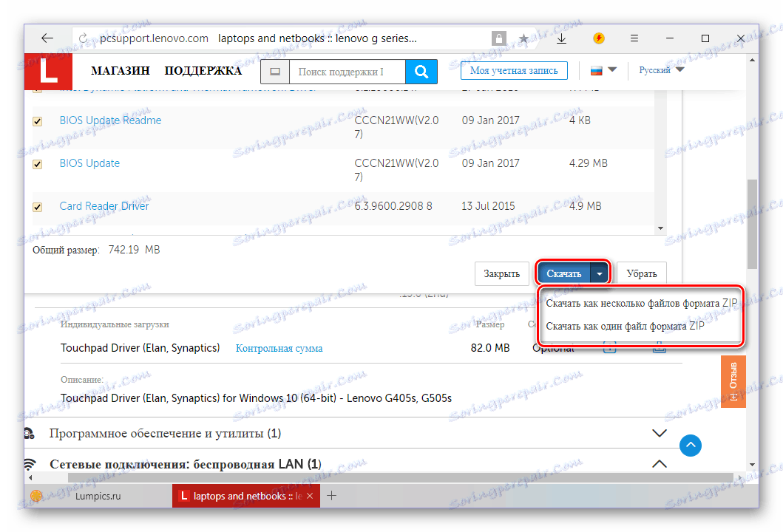Click the Убрать button

coord(642,273)
